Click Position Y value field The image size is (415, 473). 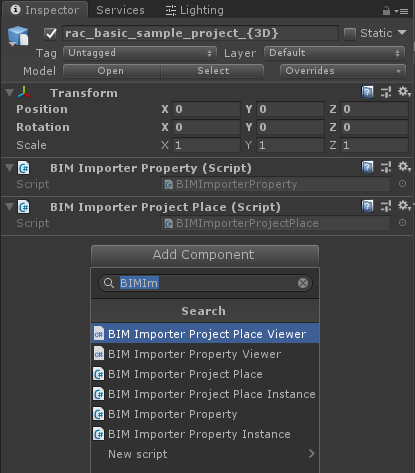[290, 109]
